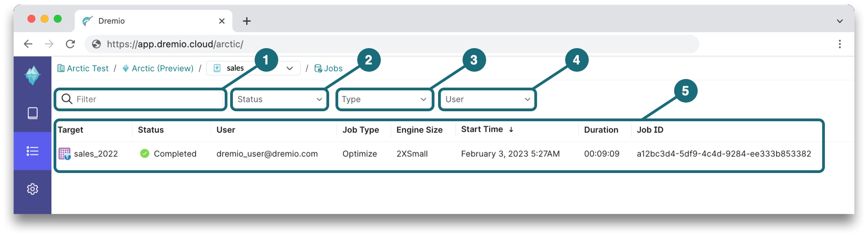The width and height of the screenshot is (868, 237).
Task: Select the Jobs list icon in sidebar
Action: (33, 151)
